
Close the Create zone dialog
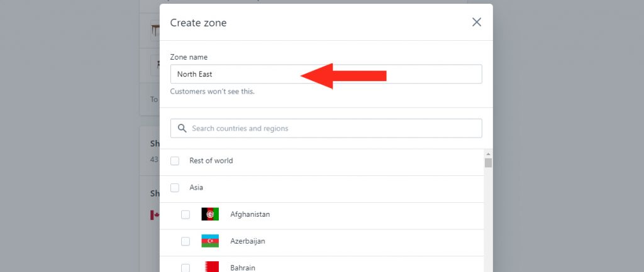click(477, 22)
